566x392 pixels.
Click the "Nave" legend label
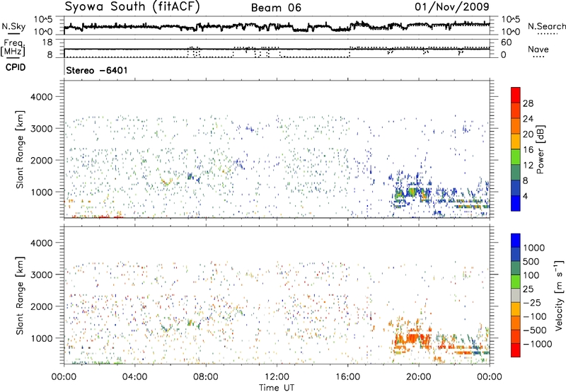tap(538, 50)
